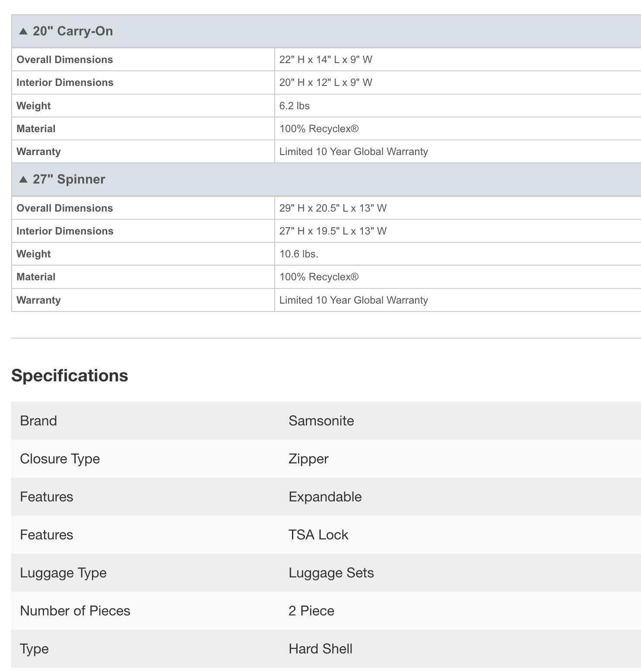Image resolution: width=641 pixels, height=672 pixels.
Task: Click the 20" Carry-On section title
Action: point(73,31)
